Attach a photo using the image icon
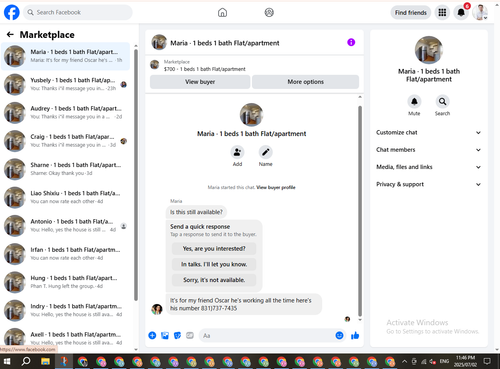This screenshot has width=500, height=369. (x=165, y=335)
